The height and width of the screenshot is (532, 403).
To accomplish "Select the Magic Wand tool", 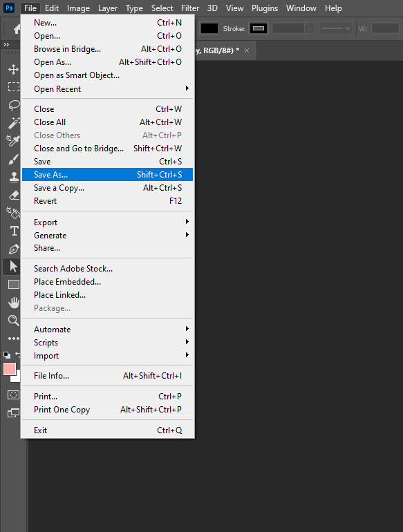I will tap(14, 123).
